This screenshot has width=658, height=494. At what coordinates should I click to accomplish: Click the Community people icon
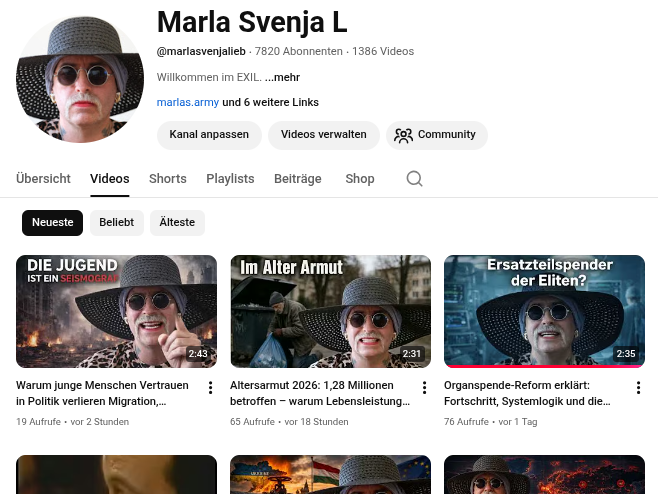pyautogui.click(x=403, y=135)
